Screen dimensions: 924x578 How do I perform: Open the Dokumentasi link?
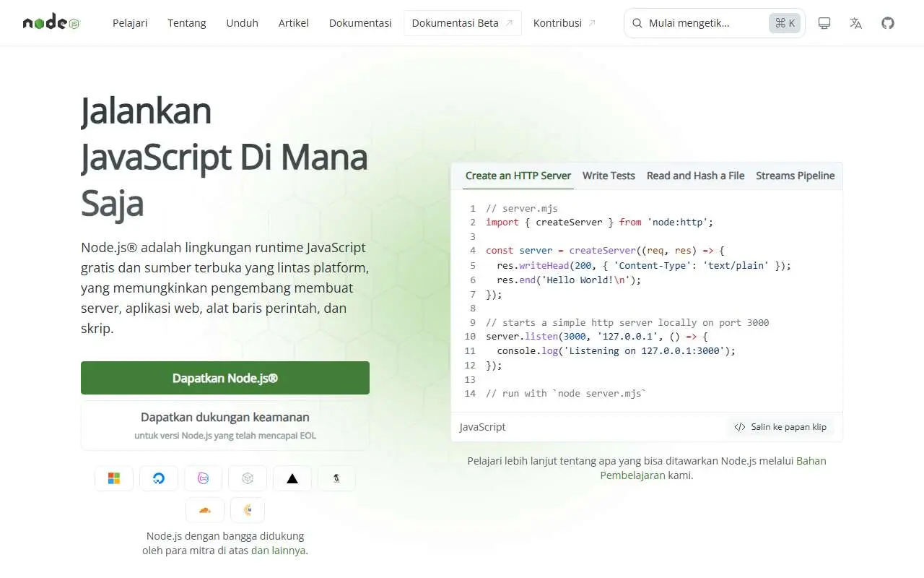360,23
